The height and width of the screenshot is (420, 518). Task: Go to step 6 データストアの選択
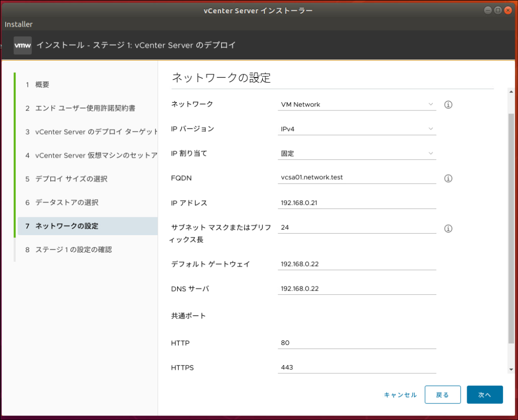[x=62, y=202]
